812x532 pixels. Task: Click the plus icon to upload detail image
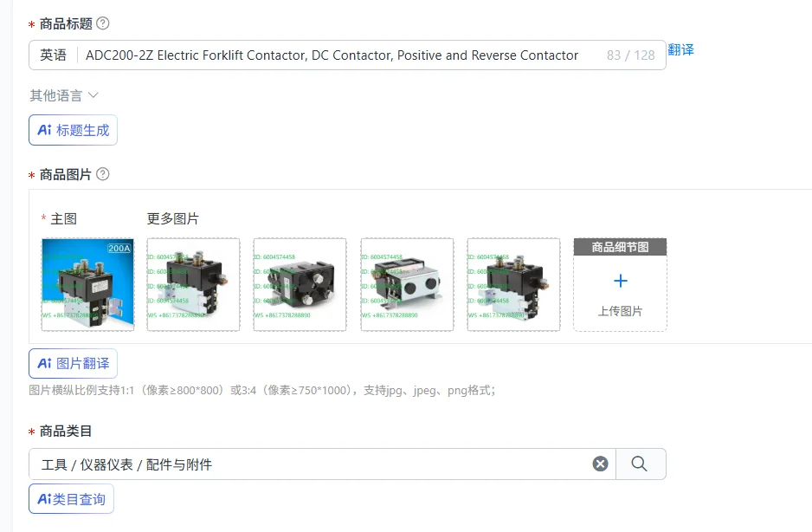pos(621,281)
